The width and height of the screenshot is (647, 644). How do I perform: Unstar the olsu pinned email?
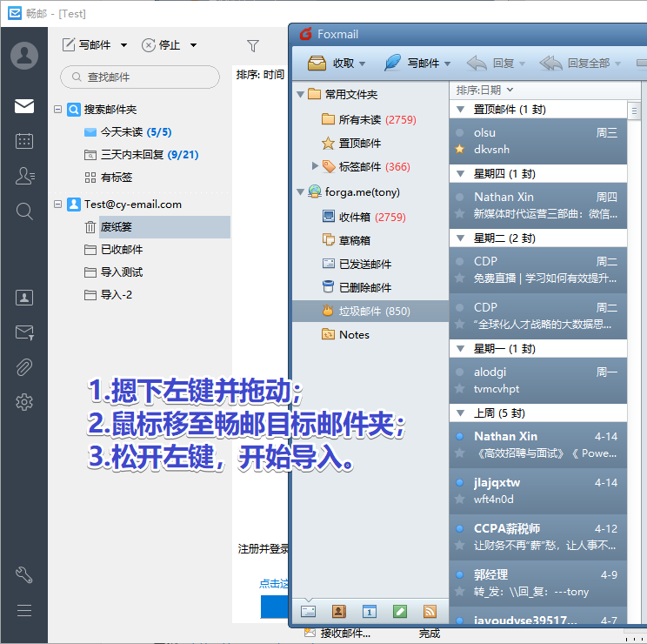459,149
